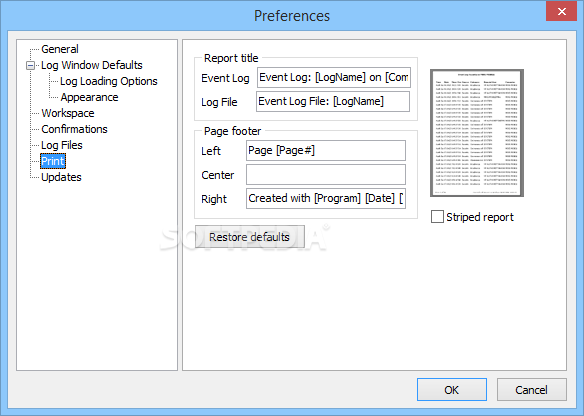Select Log Window Defaults item
Screen dimensions: 584x416
(91, 65)
